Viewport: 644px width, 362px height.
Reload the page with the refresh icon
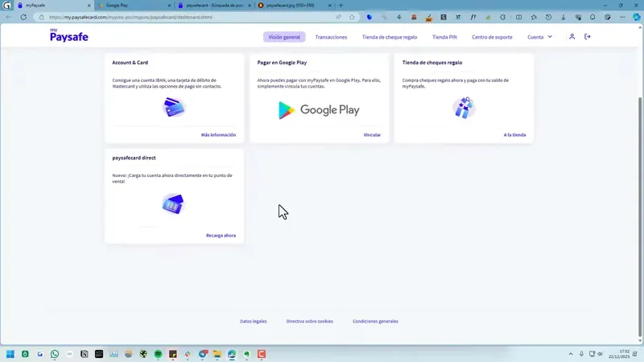(x=23, y=17)
